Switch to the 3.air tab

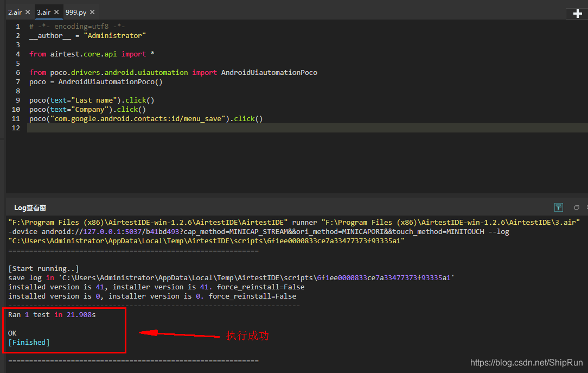(43, 12)
